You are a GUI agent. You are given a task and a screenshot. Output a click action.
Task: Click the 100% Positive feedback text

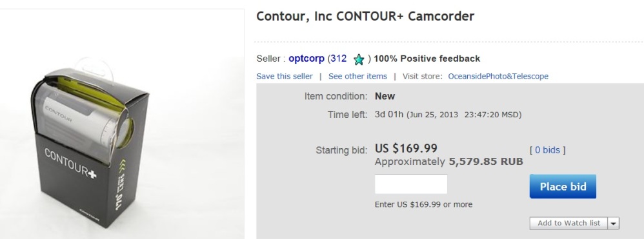click(x=427, y=59)
